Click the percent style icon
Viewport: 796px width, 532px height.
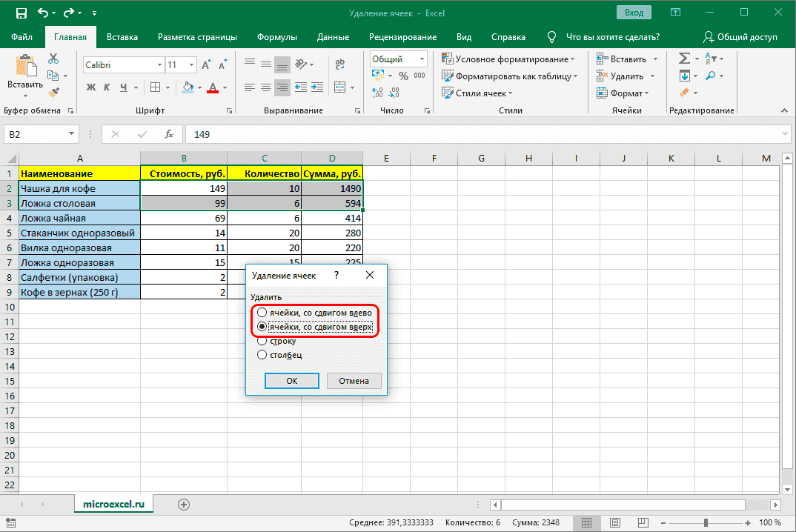tap(404, 76)
